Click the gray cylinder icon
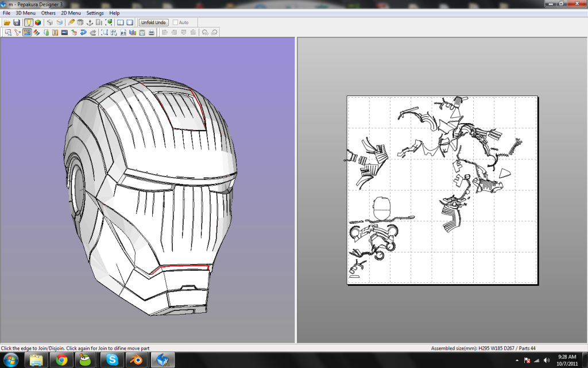588x368 pixels. [x=80, y=22]
